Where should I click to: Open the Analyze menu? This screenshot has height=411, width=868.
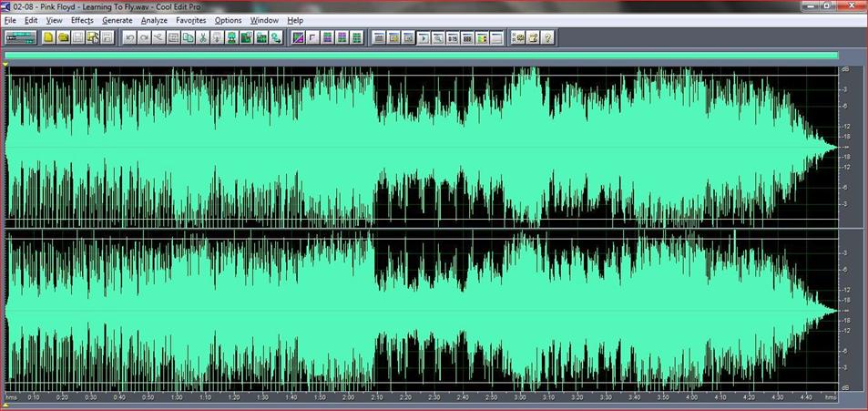[x=154, y=20]
